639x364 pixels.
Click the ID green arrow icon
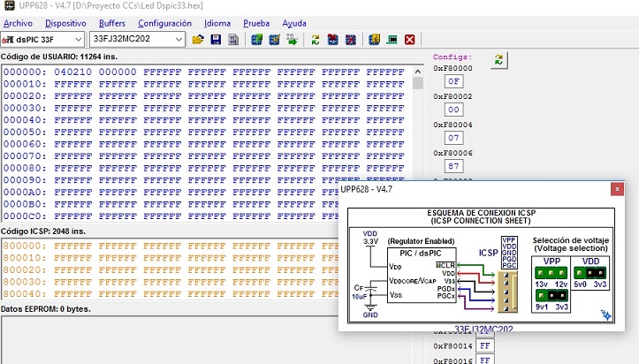[292, 40]
